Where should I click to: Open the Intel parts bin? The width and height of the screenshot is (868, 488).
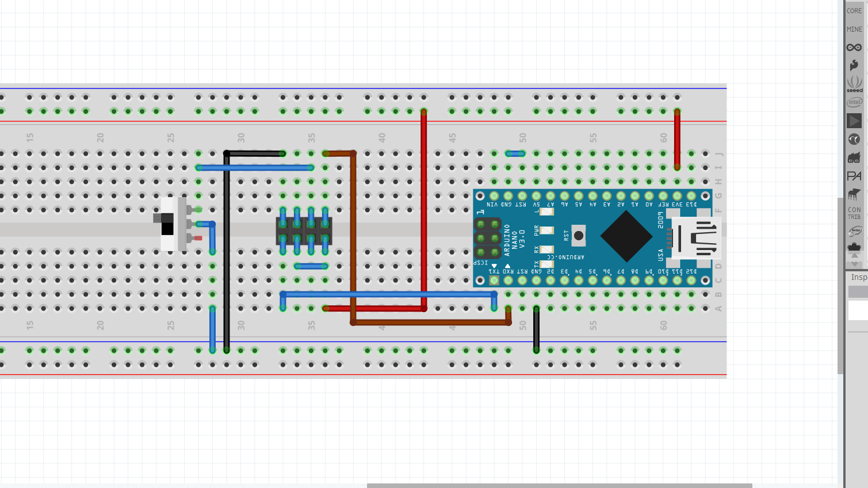click(854, 102)
